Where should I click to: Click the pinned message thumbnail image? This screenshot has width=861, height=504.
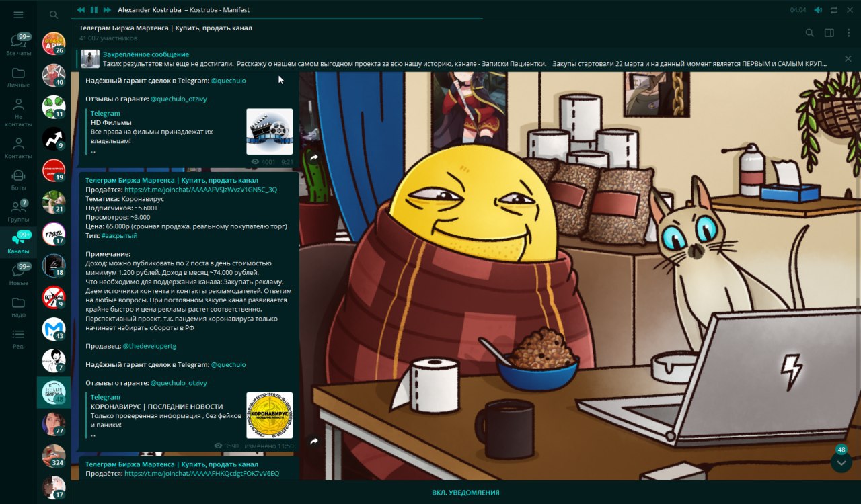pos(90,59)
